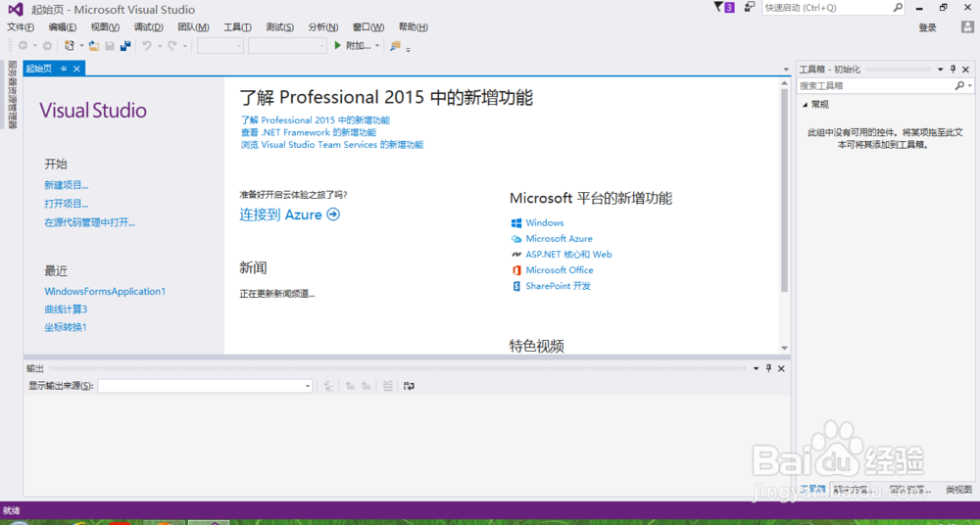Click the Find in Files toolbar icon
Screen dimensions: 980x525
[x=395, y=46]
